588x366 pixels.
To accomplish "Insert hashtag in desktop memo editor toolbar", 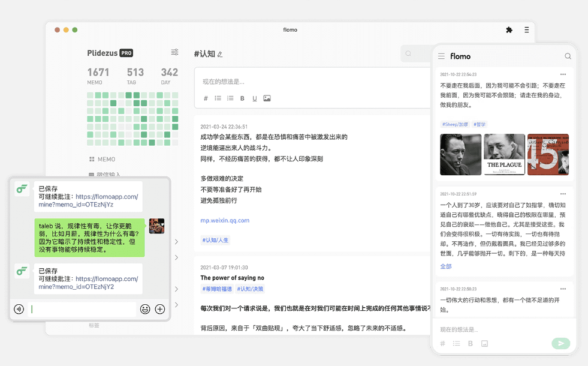I will click(x=206, y=98).
